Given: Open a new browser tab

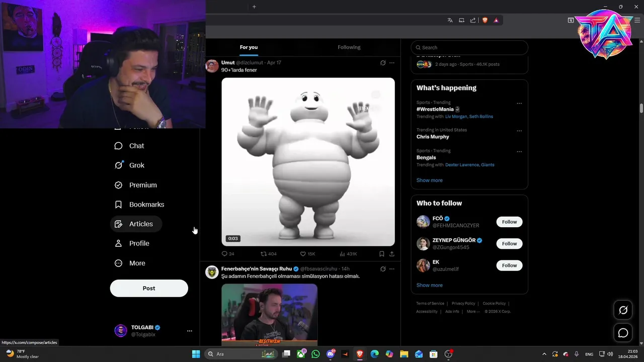Looking at the screenshot, I should tap(254, 7).
